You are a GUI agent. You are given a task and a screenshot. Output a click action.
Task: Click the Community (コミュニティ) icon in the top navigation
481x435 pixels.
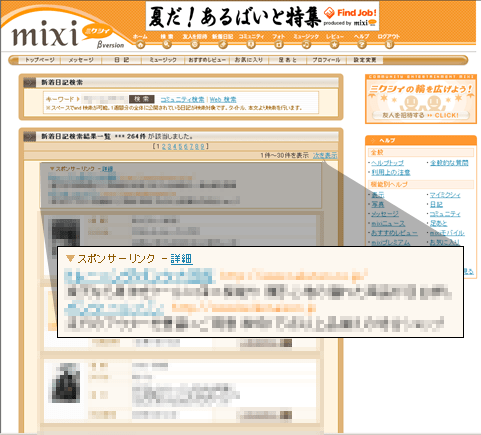click(251, 44)
